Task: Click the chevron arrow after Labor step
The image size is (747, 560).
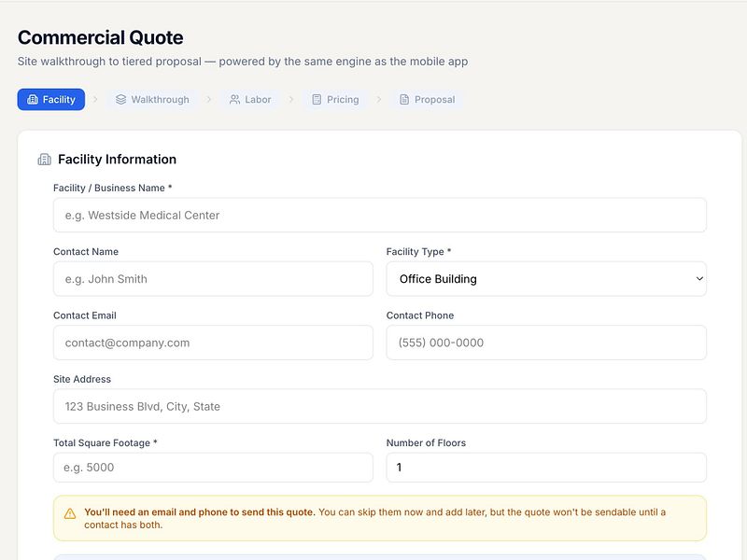Action: 291,100
